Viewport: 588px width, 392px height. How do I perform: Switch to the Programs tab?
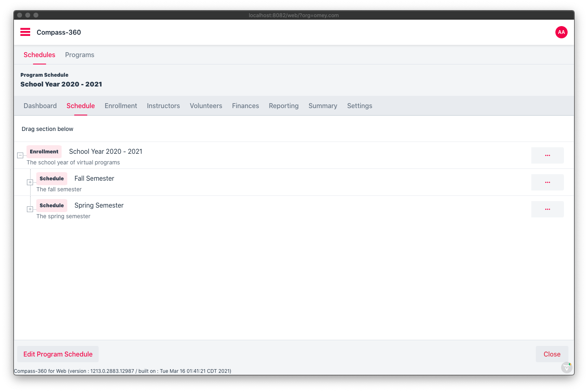point(80,55)
